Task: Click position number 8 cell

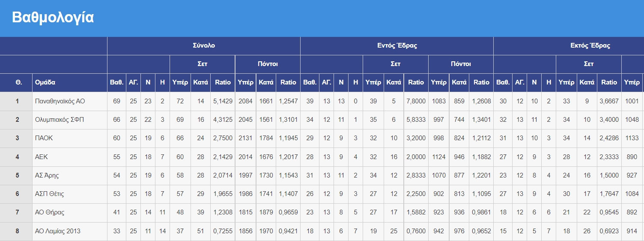Action: 17,231
